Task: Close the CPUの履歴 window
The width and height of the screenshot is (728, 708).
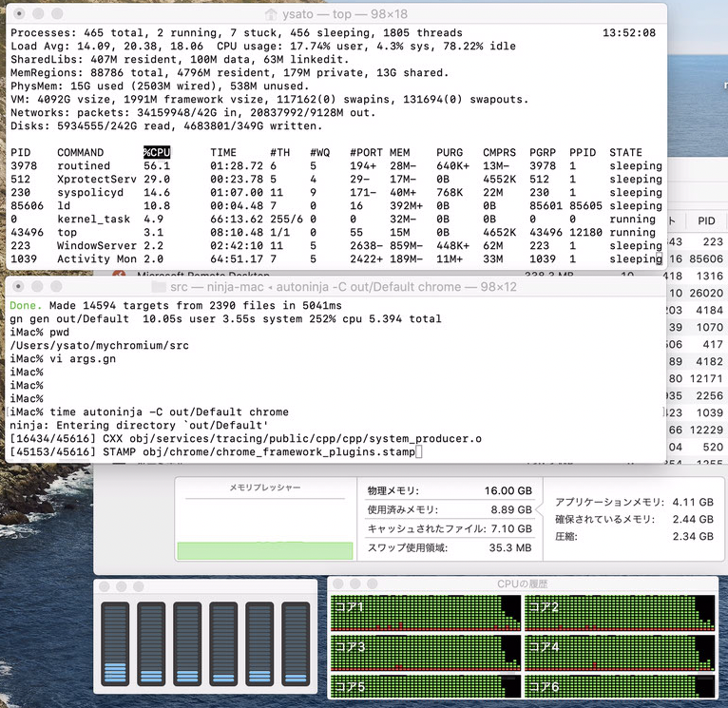Action: click(x=337, y=584)
